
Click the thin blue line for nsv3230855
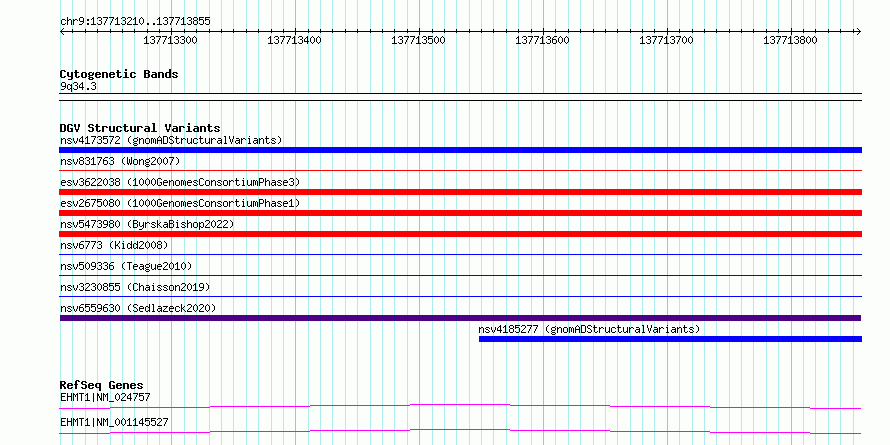coord(460,296)
